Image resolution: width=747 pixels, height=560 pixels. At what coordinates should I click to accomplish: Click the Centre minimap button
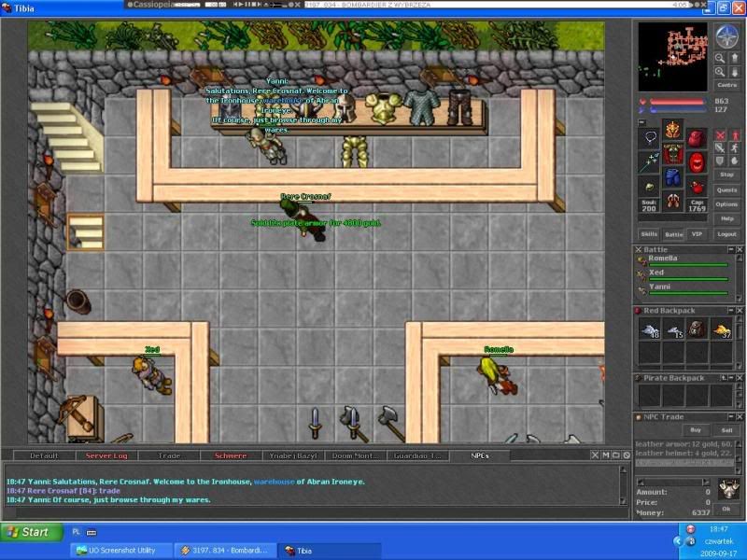click(x=727, y=85)
